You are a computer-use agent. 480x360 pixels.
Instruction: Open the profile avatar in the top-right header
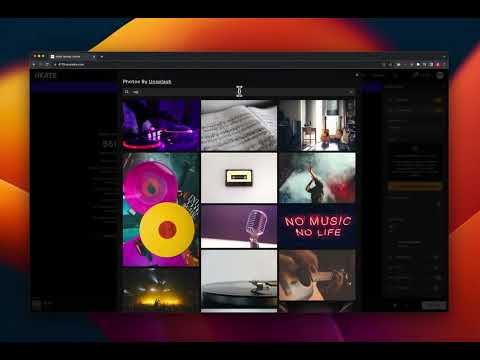click(440, 75)
